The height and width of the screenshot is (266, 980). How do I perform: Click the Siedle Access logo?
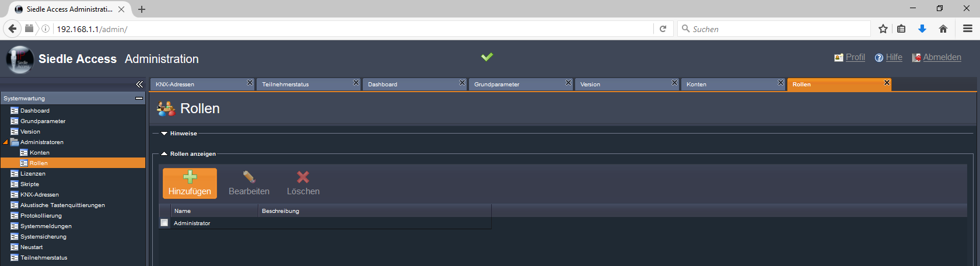pos(20,60)
